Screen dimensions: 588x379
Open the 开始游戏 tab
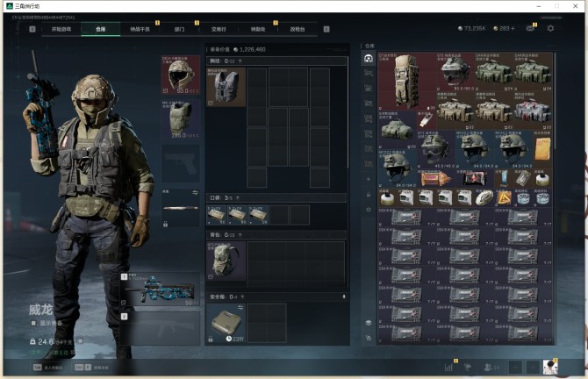[x=61, y=29]
